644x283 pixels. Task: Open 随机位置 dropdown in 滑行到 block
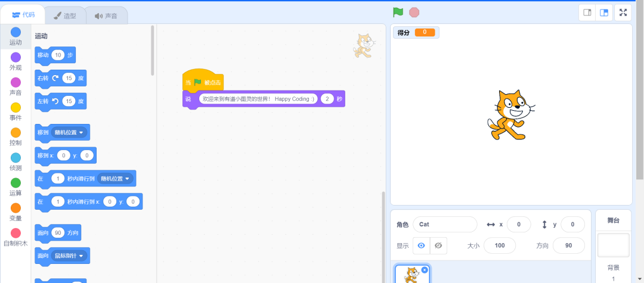(114, 178)
